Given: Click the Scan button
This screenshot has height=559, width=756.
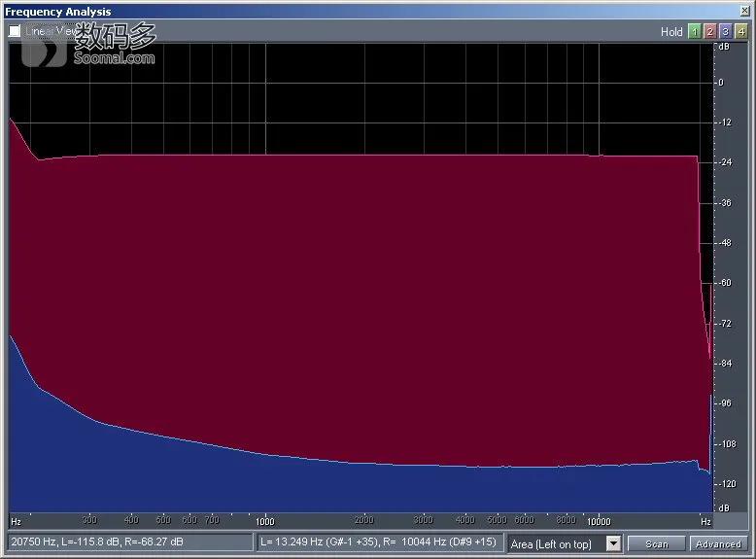Looking at the screenshot, I should coord(657,544).
